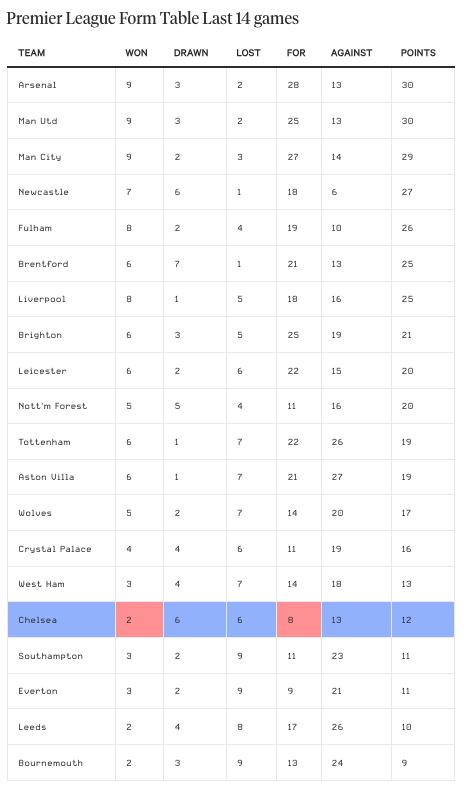The height and width of the screenshot is (797, 470).
Task: Click the FOR column header
Action: pos(296,53)
